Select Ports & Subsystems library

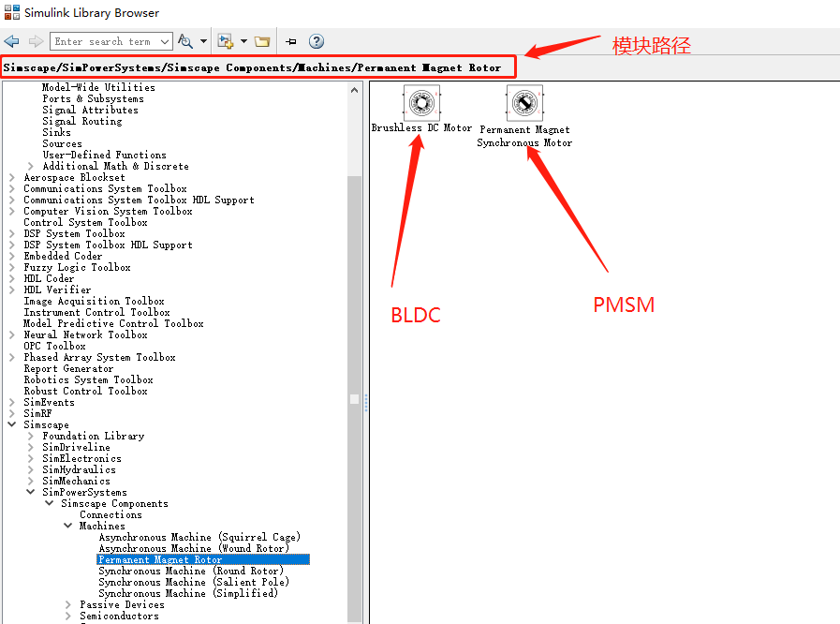point(94,98)
